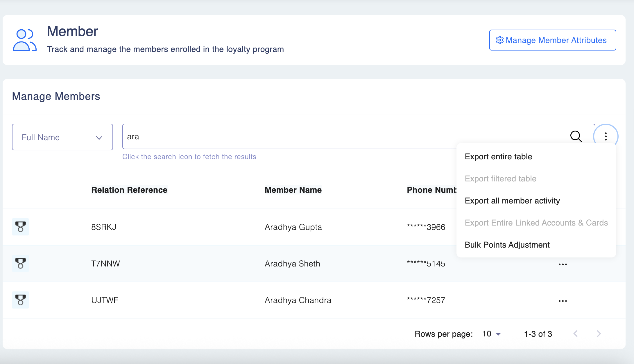Go to next results page arrow
The width and height of the screenshot is (634, 364).
[x=599, y=334]
